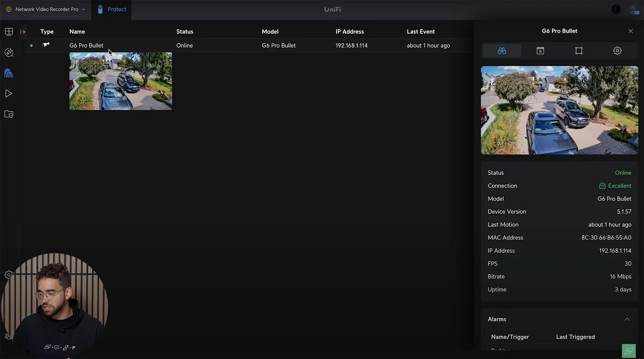Open the user account icon with blue badge
644x359 pixels.
click(x=634, y=10)
